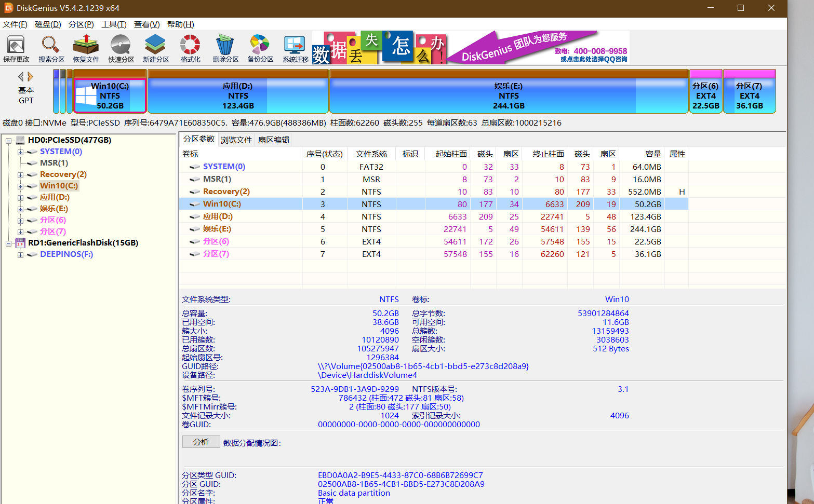This screenshot has height=504, width=814.
Task: Expand the DEEPINOS(F:) tree node
Action: pyautogui.click(x=20, y=254)
